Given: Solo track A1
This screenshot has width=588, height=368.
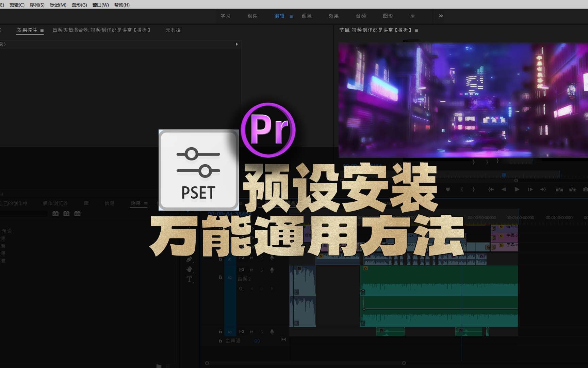Looking at the screenshot, I should [x=262, y=258].
